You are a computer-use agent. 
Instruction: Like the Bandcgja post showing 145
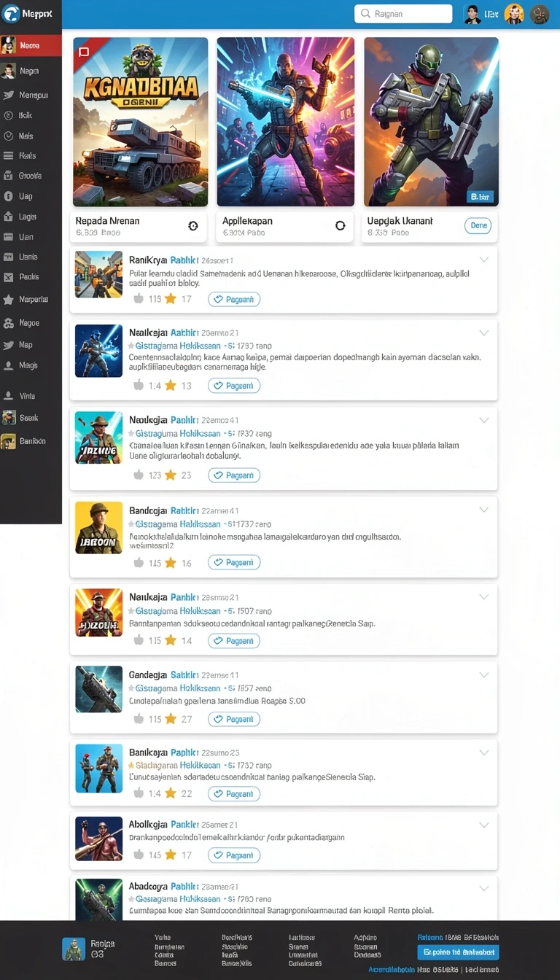point(139,563)
